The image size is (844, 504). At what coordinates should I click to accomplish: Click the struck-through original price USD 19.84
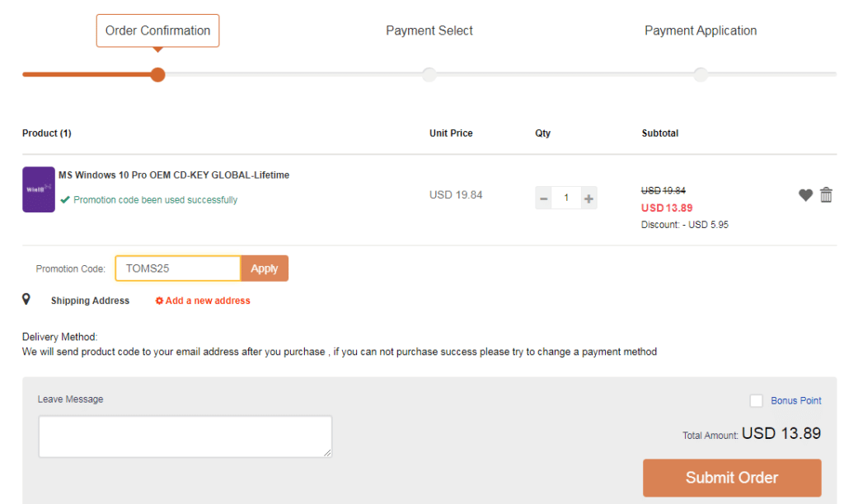click(x=663, y=190)
